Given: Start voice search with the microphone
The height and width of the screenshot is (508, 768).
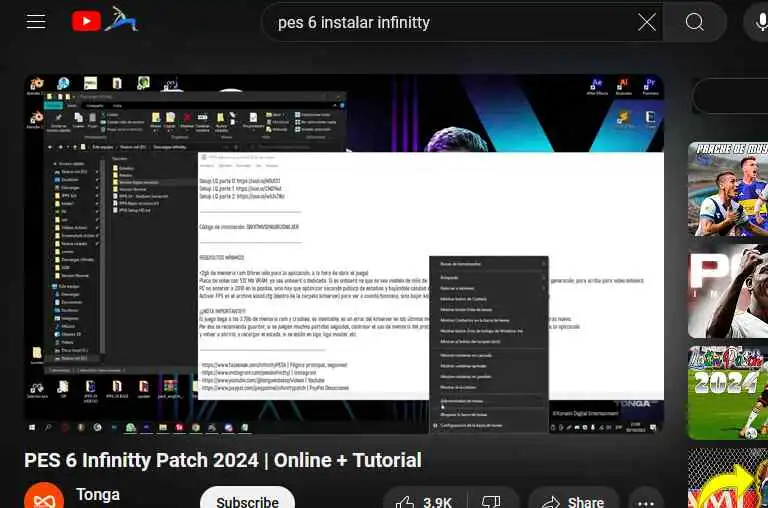Looking at the screenshot, I should 758,22.
